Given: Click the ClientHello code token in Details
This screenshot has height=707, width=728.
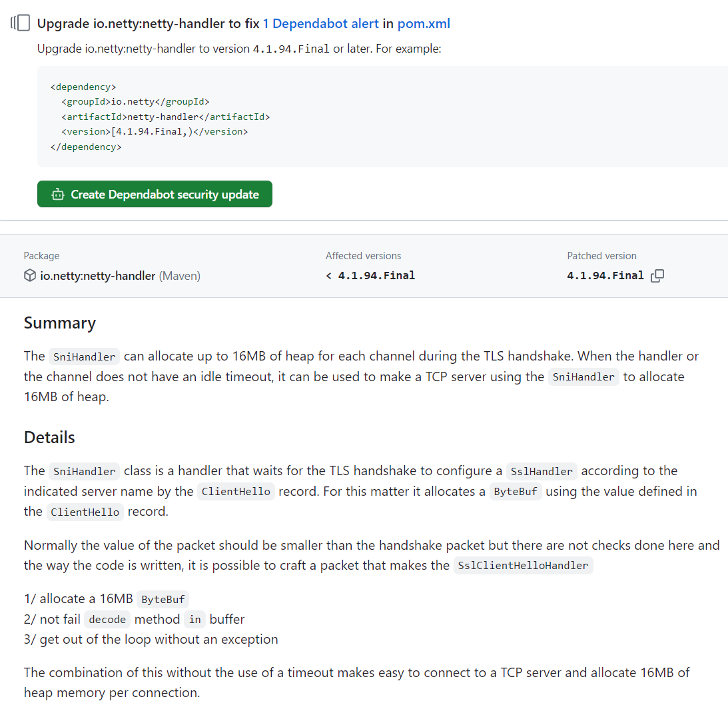Looking at the screenshot, I should point(236,491).
